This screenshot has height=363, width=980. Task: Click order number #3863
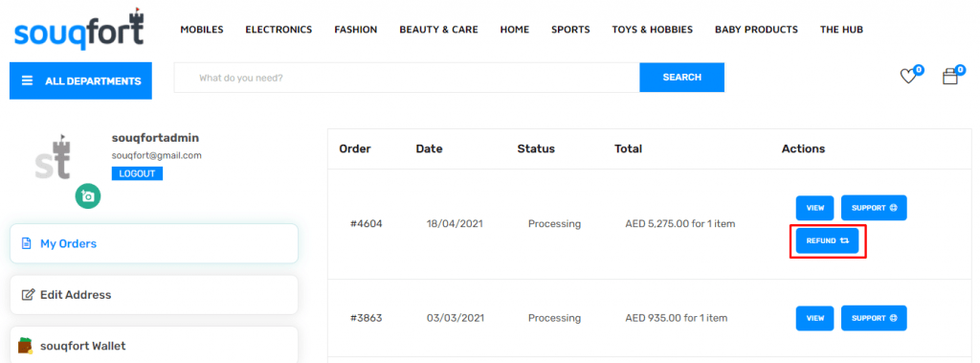367,318
